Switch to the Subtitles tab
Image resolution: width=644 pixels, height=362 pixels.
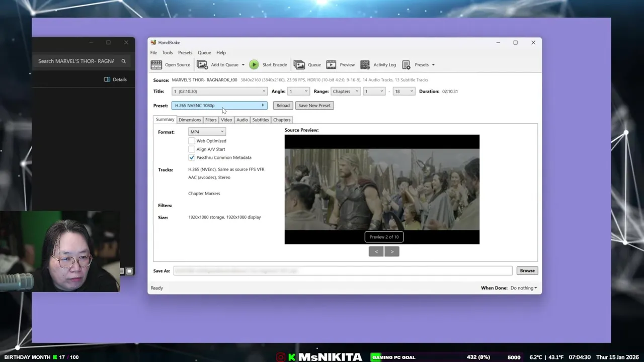(x=261, y=120)
